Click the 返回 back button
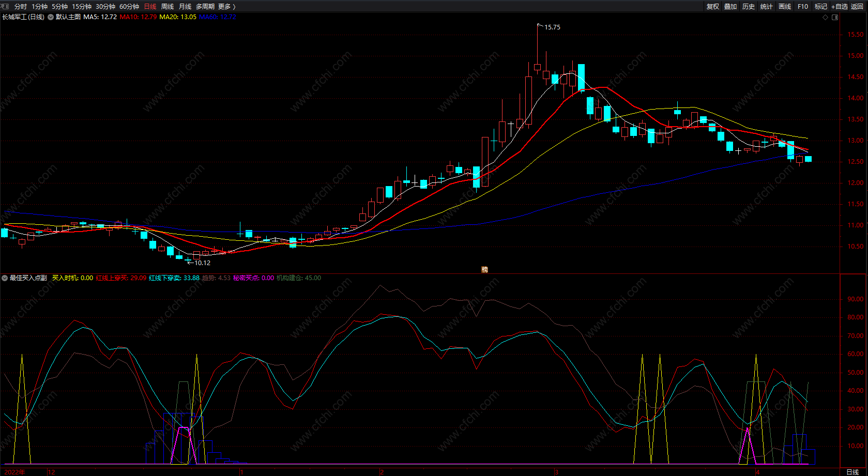The image size is (868, 476). pyautogui.click(x=857, y=7)
